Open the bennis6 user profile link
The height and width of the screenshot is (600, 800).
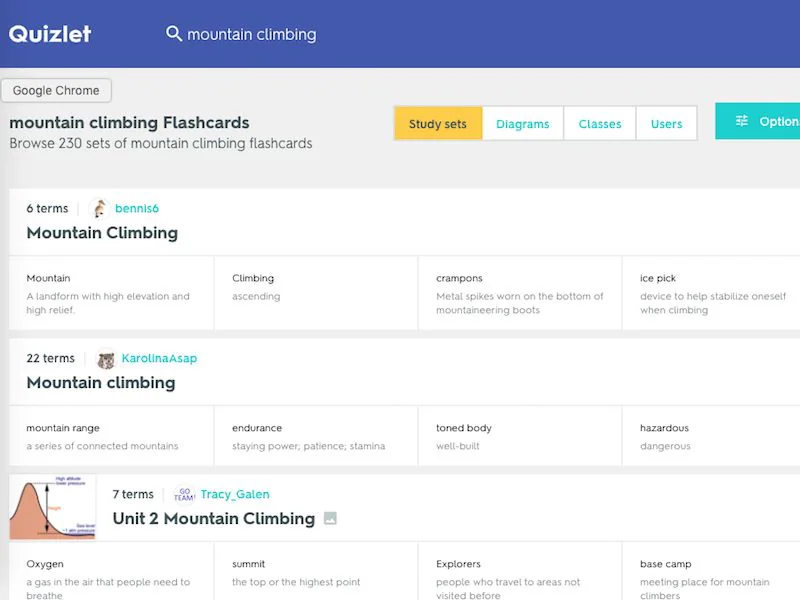tap(137, 208)
